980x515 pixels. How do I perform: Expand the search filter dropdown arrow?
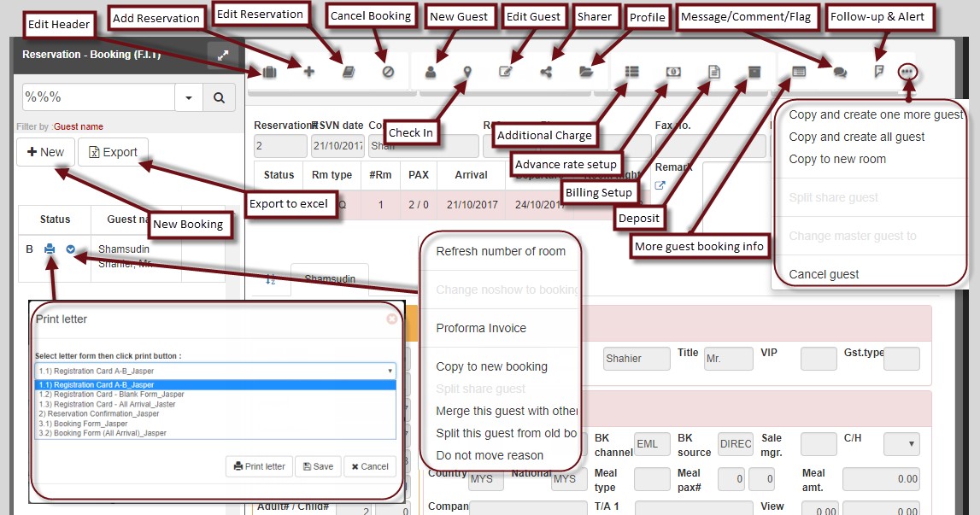click(189, 98)
